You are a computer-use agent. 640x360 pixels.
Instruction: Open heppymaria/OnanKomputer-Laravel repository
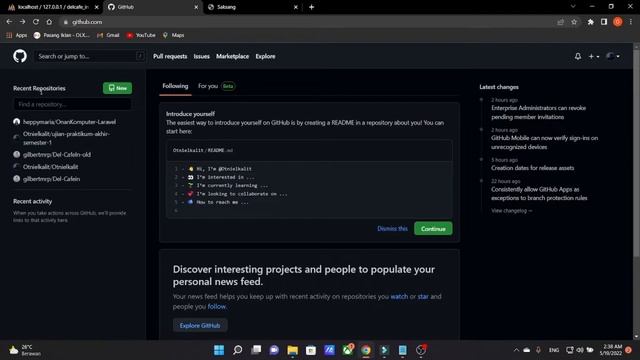69,122
